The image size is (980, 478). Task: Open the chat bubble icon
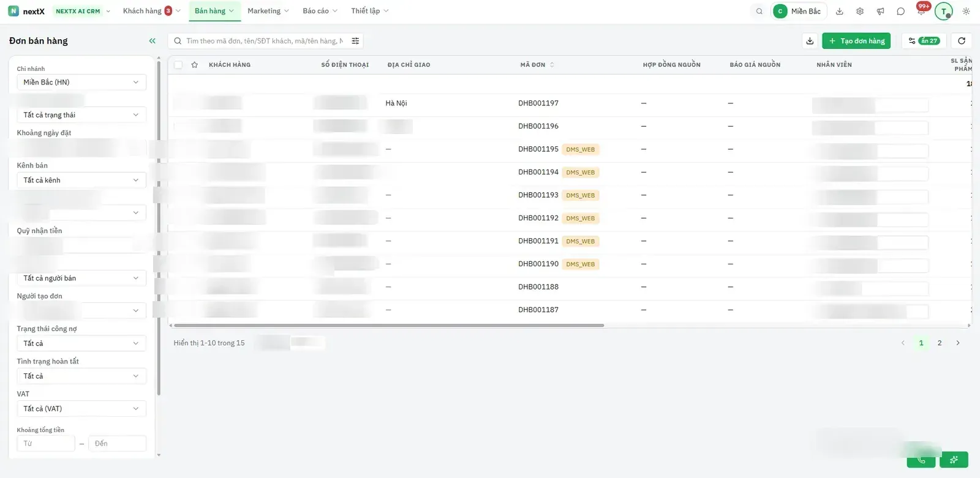point(900,11)
